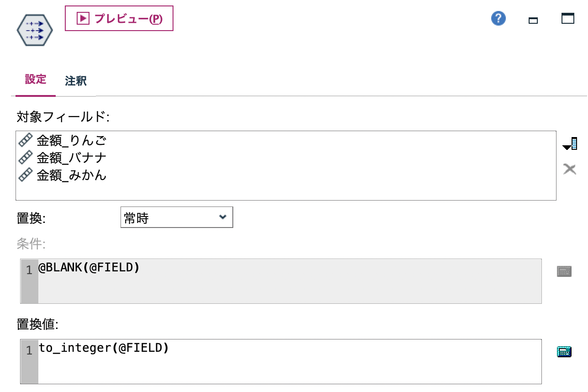
Task: Expand the chevron on the 置換 combo box
Action: [223, 217]
